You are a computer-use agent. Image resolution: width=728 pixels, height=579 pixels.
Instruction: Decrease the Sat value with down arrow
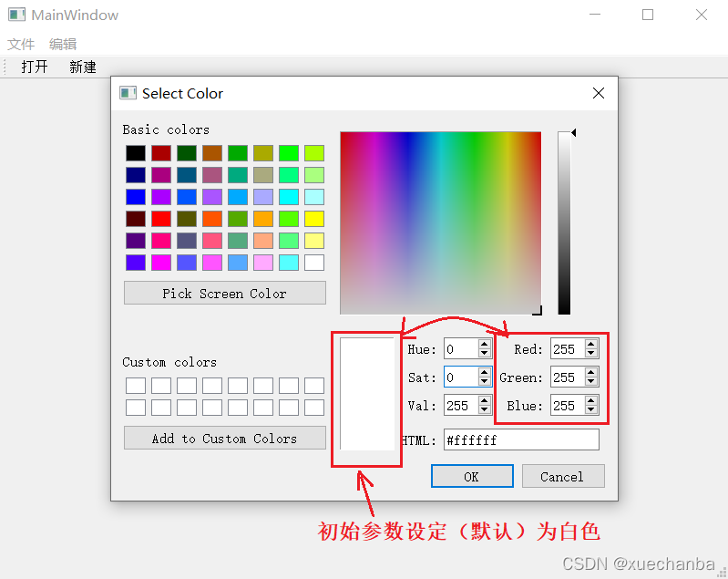(x=484, y=382)
